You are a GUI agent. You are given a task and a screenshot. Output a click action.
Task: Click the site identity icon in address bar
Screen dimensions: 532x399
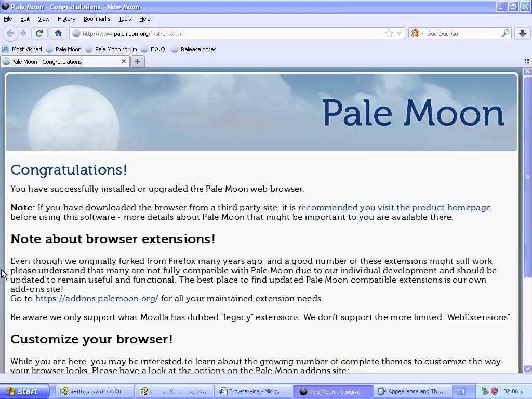tap(76, 33)
